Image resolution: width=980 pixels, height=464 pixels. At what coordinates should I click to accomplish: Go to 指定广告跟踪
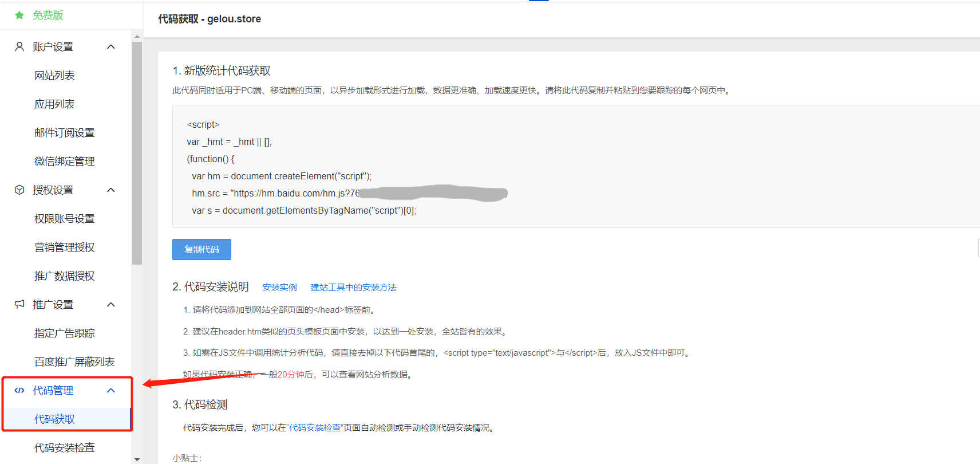pos(64,333)
